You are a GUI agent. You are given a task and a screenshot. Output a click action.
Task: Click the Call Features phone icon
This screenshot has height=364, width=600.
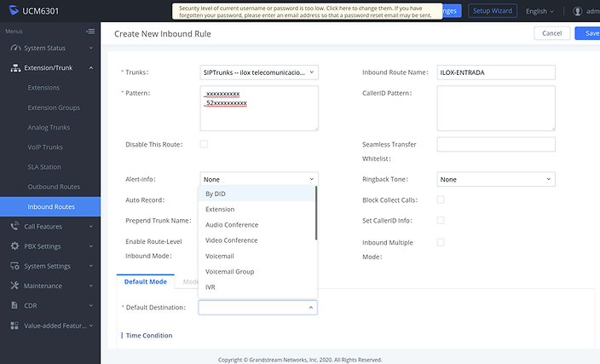(14, 226)
